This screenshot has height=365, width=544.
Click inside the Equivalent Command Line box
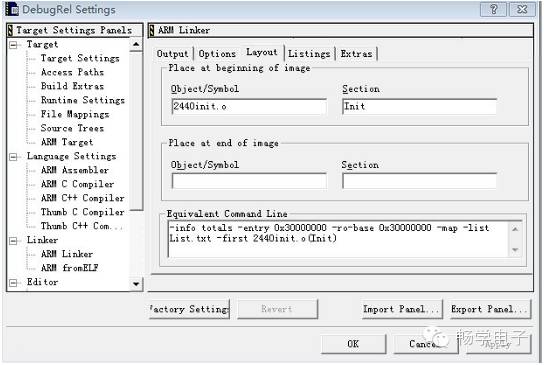pyautogui.click(x=339, y=239)
